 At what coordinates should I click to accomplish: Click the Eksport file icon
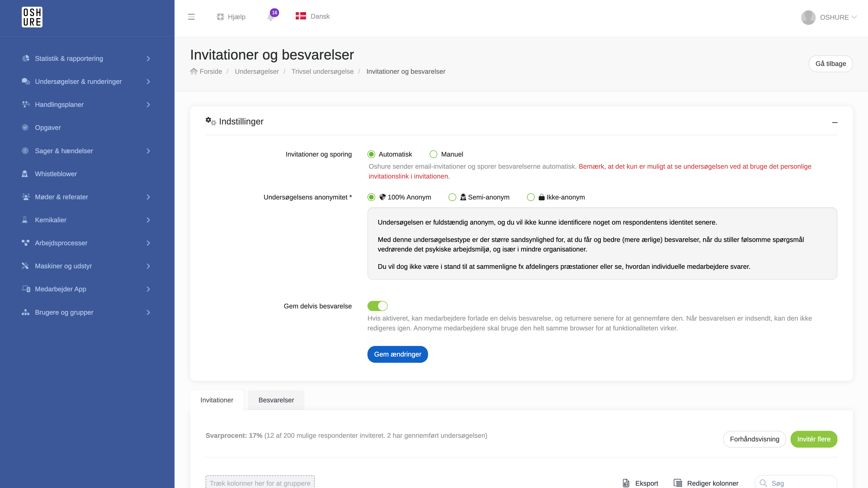626,483
